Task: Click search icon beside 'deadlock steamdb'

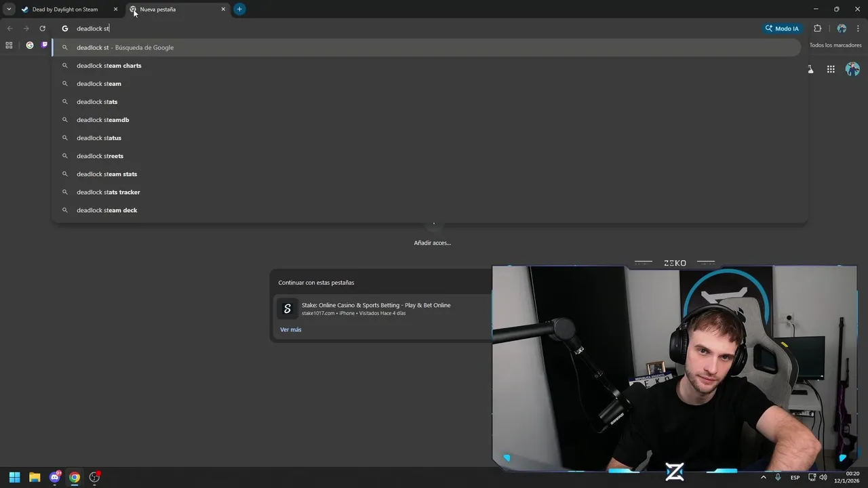Action: point(65,120)
